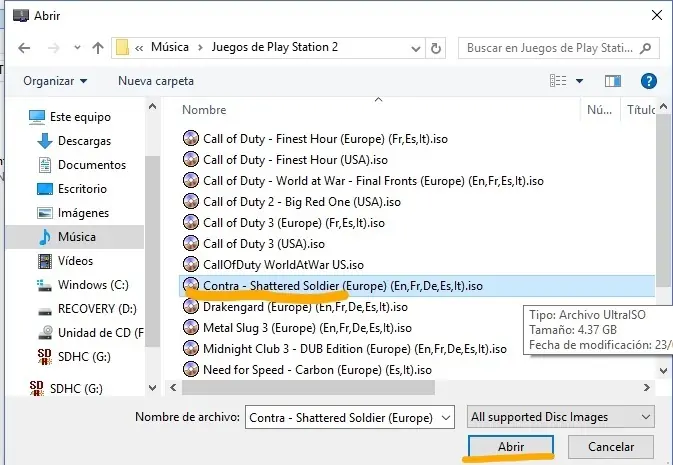Click the search magnifier icon

[645, 48]
